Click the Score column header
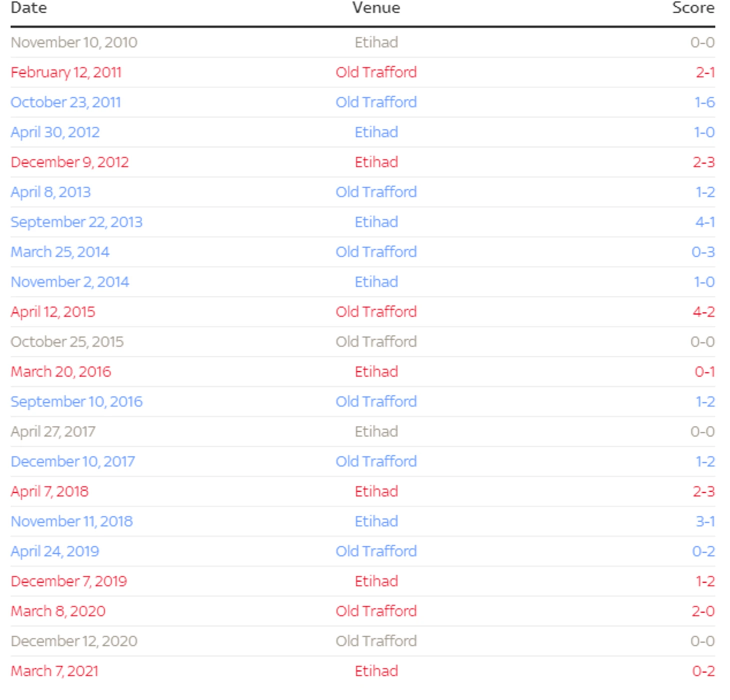730x700 pixels. click(693, 7)
